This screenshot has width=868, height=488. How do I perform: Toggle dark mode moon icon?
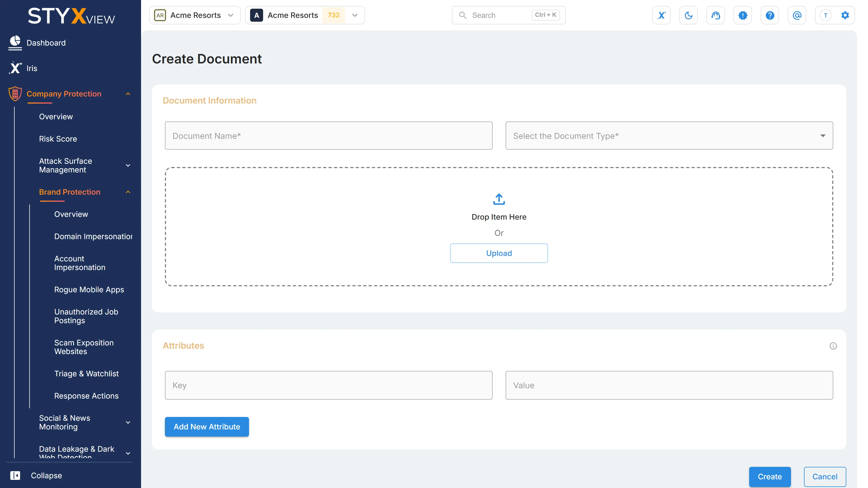point(688,15)
